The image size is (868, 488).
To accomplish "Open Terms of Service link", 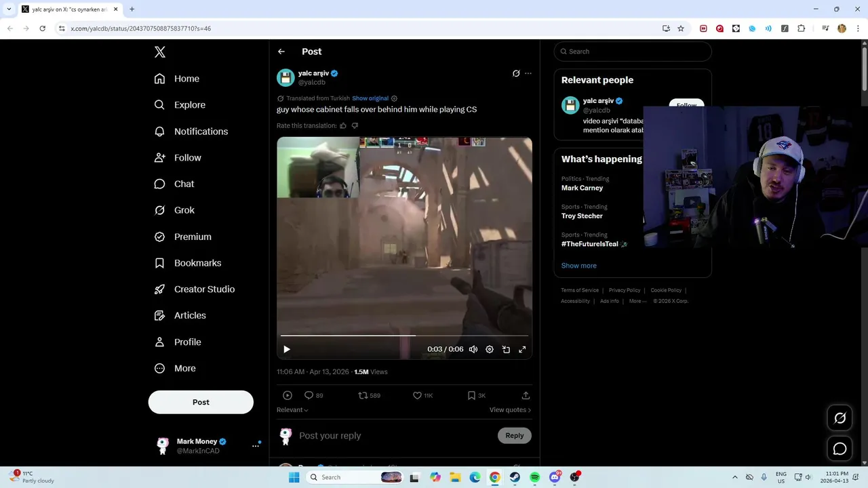I will [x=580, y=290].
